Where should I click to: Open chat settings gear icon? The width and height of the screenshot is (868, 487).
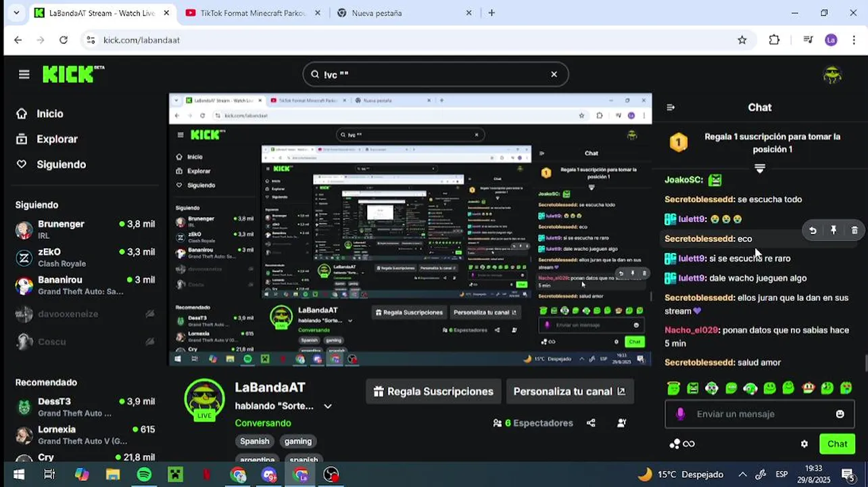pyautogui.click(x=804, y=444)
